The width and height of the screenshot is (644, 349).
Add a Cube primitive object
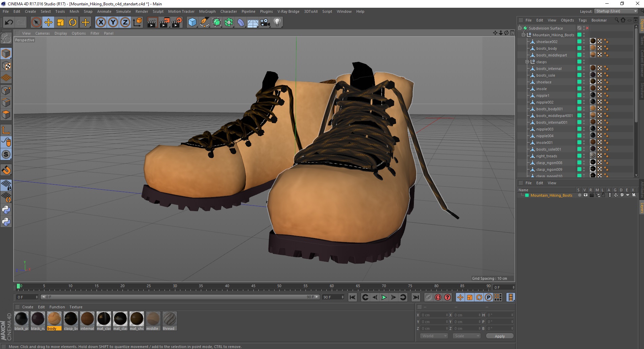tap(192, 23)
